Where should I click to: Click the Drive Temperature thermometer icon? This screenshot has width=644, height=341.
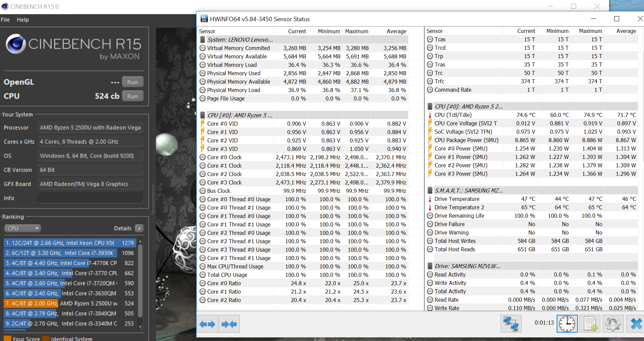pyautogui.click(x=430, y=199)
